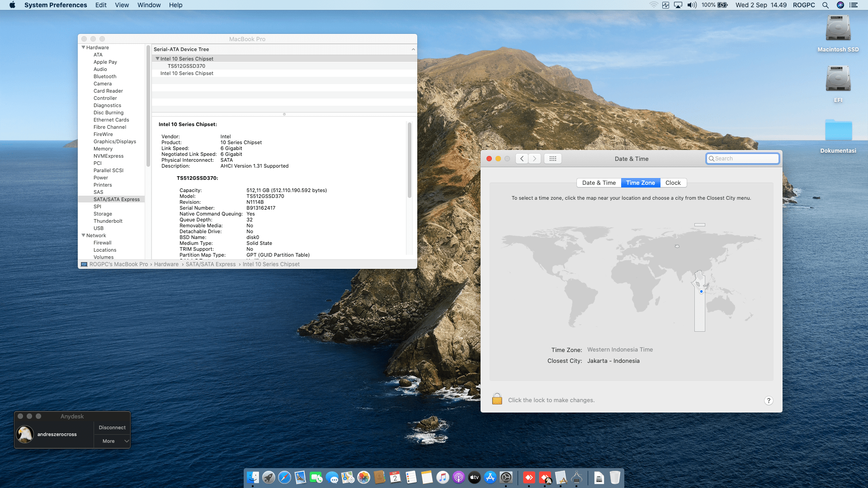This screenshot has height=488, width=868.
Task: Click the Closest City Jakarta - Indonesia field
Action: click(613, 361)
